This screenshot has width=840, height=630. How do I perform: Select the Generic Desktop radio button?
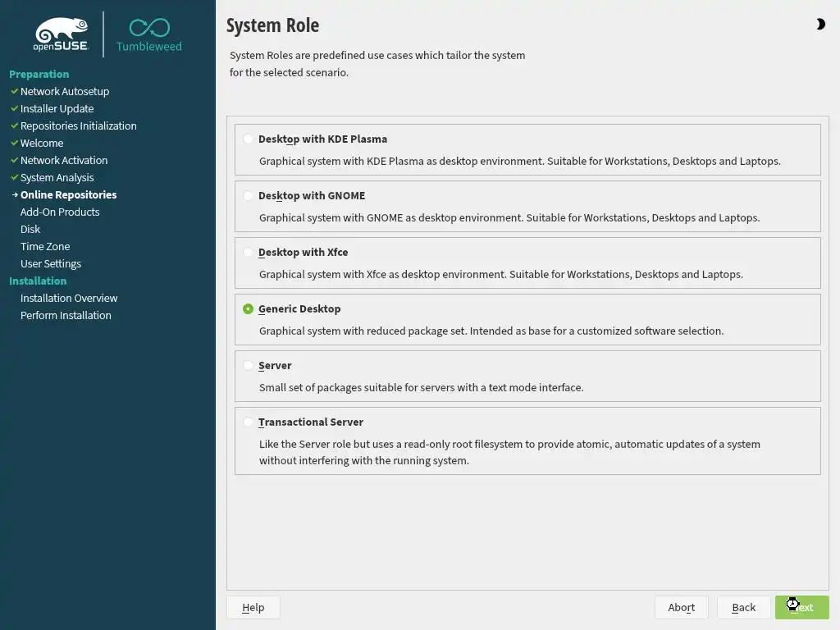pos(249,309)
